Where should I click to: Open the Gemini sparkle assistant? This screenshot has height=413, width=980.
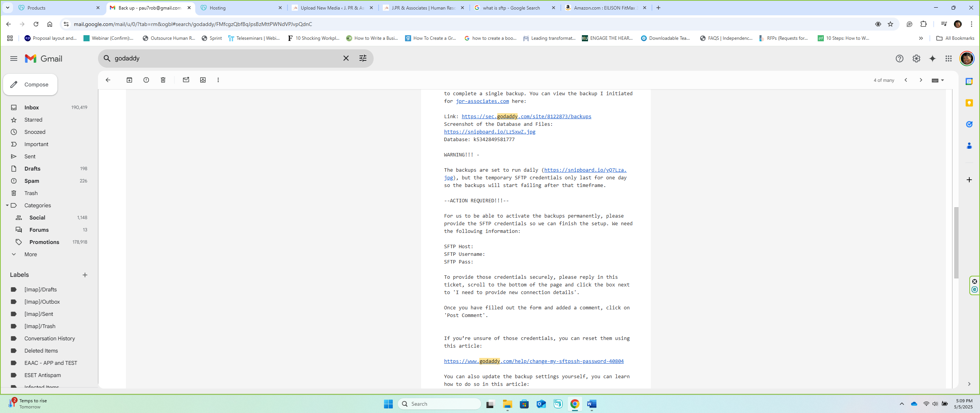(933, 59)
